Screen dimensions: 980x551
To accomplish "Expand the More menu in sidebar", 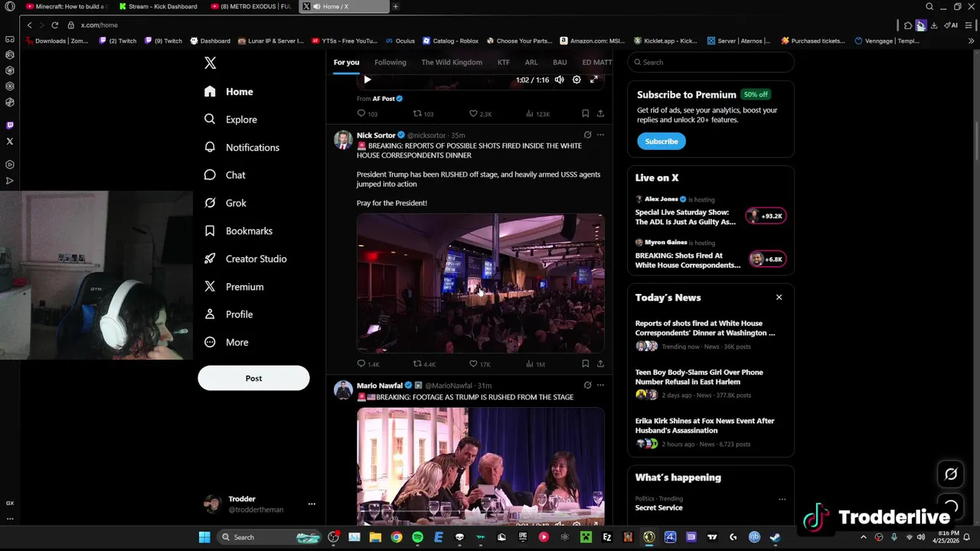I will click(x=227, y=342).
